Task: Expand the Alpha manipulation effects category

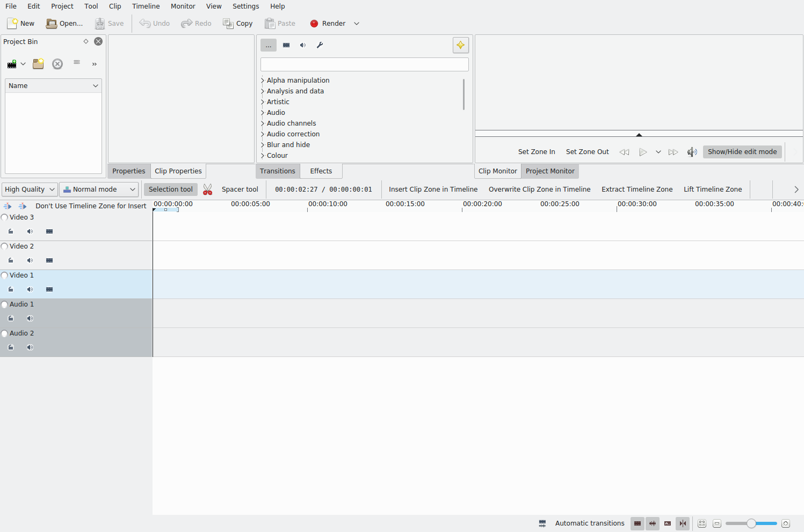Action: click(x=263, y=81)
